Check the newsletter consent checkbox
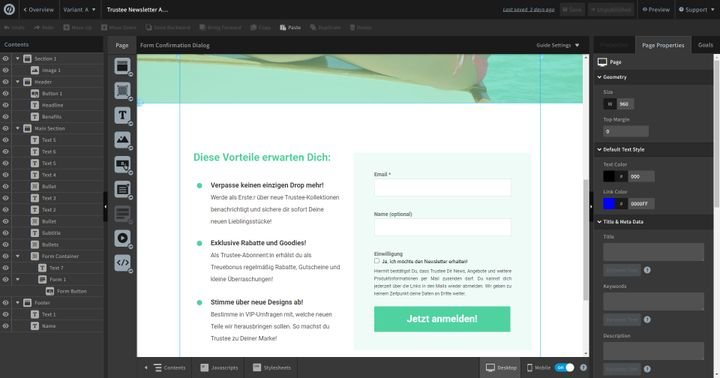 pyautogui.click(x=377, y=261)
